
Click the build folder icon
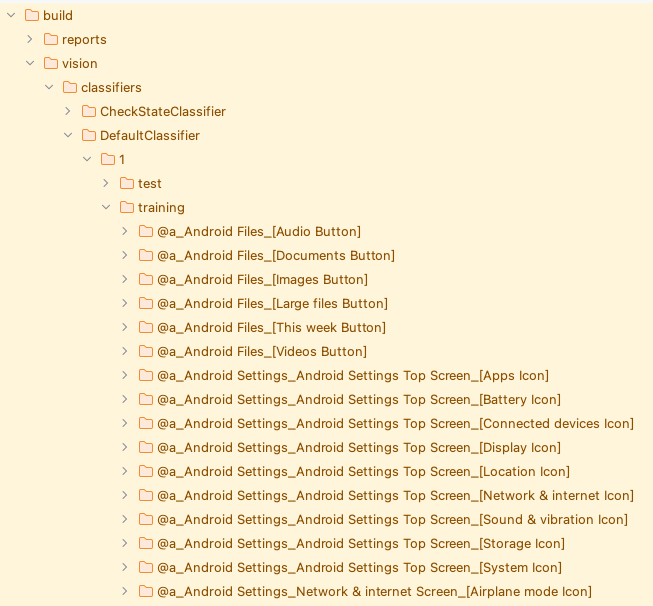[32, 16]
